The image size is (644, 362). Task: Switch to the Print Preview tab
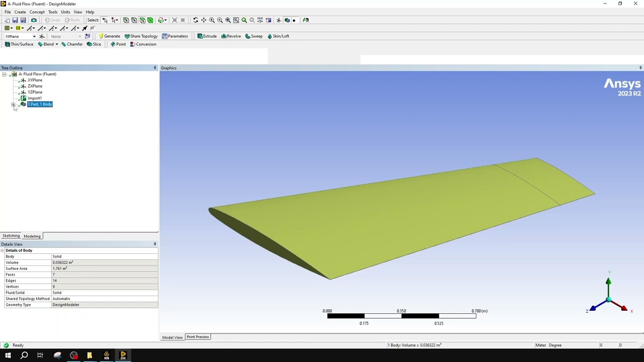click(198, 337)
